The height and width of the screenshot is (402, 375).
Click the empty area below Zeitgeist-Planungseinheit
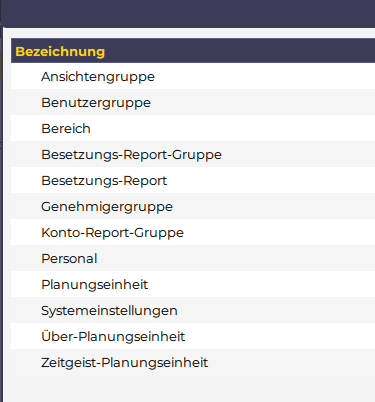pos(193,388)
